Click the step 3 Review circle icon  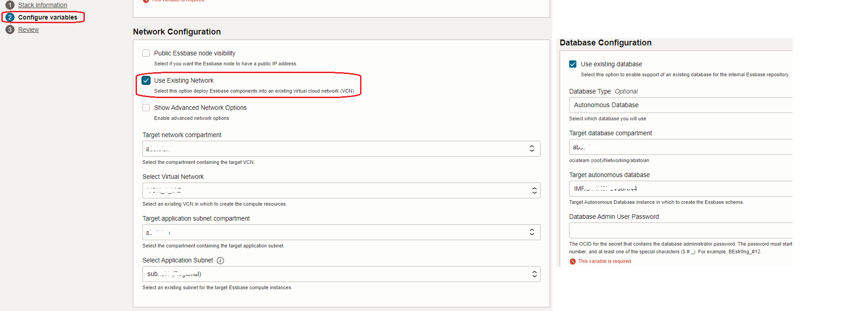pyautogui.click(x=10, y=30)
